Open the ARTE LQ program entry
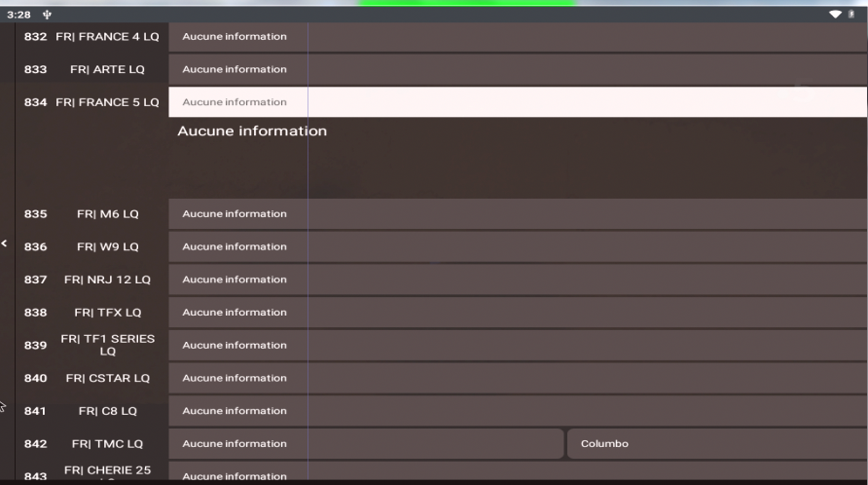This screenshot has width=868, height=485. [517, 69]
